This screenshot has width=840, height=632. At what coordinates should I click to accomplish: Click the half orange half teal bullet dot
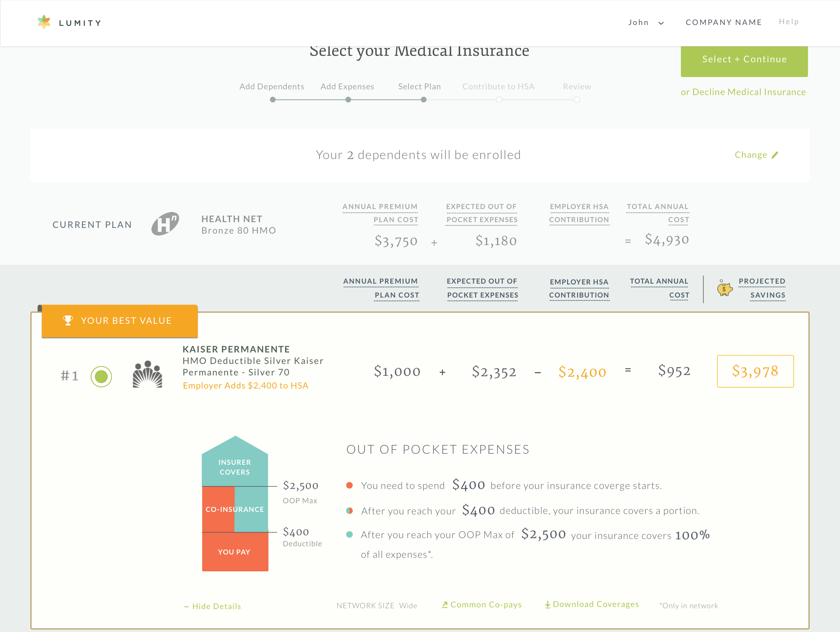(x=349, y=511)
